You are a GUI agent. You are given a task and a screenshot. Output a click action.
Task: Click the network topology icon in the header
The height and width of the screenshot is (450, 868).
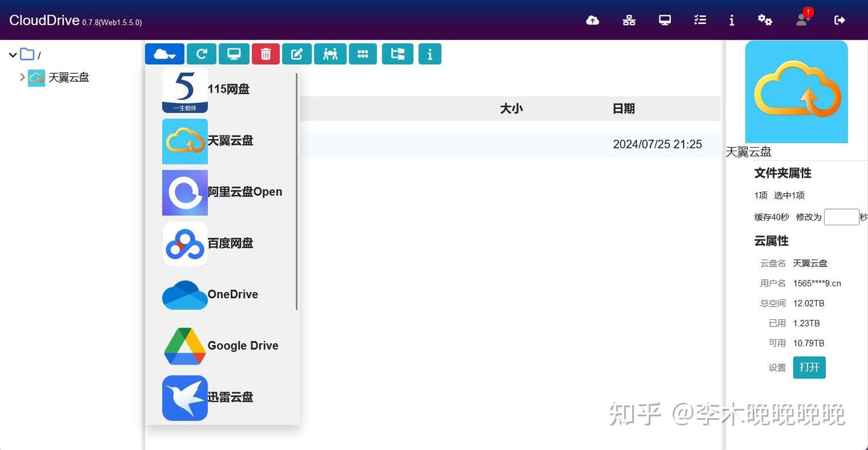tap(629, 20)
